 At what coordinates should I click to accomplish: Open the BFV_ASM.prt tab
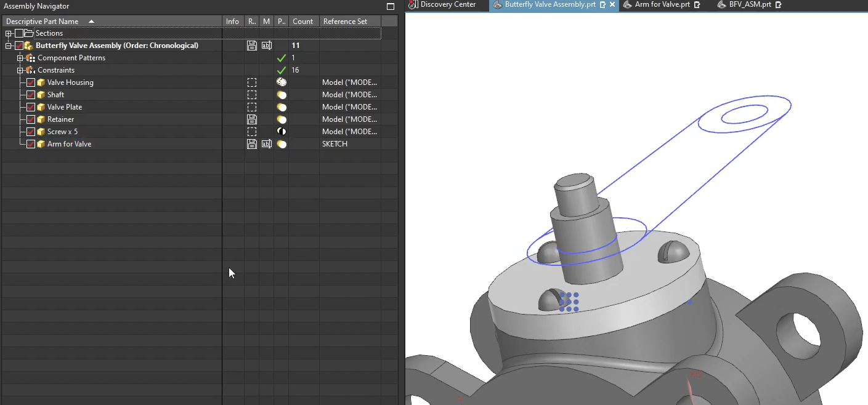point(751,5)
